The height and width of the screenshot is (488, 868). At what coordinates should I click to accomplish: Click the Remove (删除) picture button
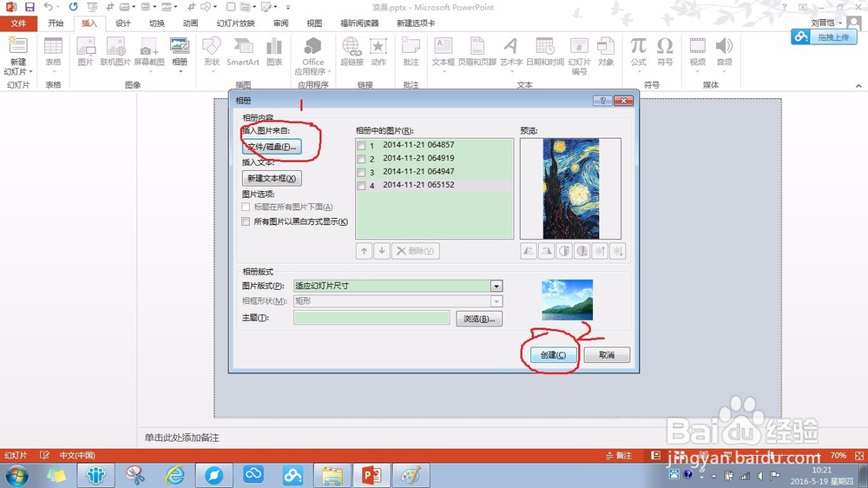pos(416,251)
